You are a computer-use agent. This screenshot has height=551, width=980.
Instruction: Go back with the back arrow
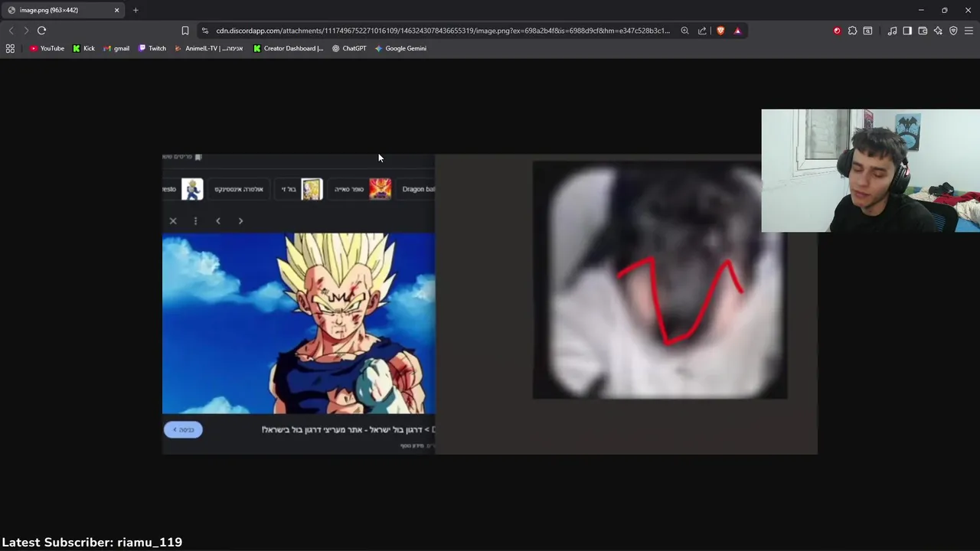(11, 31)
